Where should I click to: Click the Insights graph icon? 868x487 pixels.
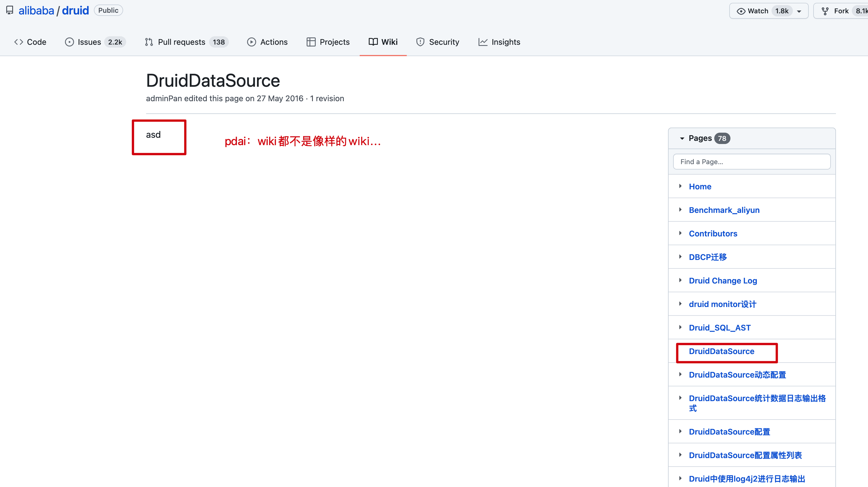(x=483, y=42)
